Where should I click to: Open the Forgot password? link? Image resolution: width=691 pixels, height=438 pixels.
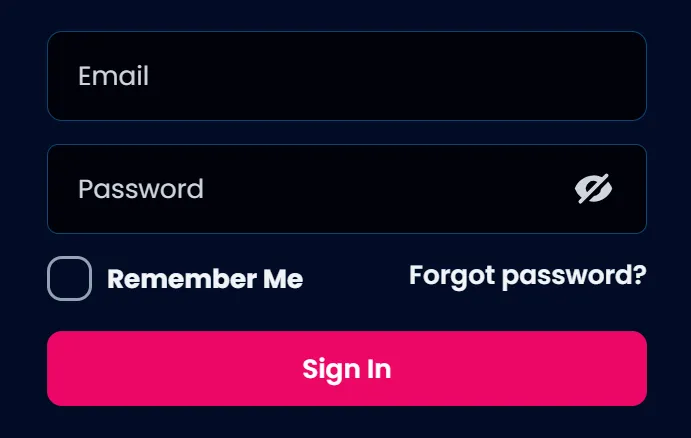528,276
